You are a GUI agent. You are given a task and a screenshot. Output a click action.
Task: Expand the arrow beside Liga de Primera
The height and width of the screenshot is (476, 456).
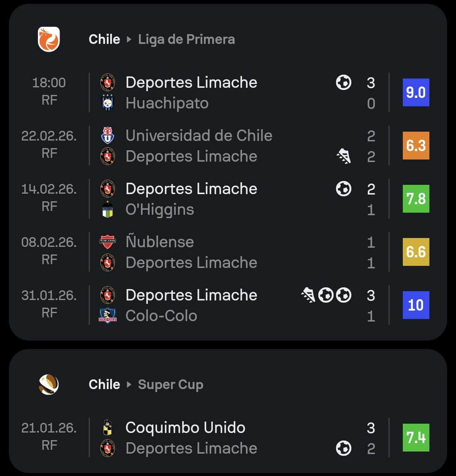pos(129,40)
